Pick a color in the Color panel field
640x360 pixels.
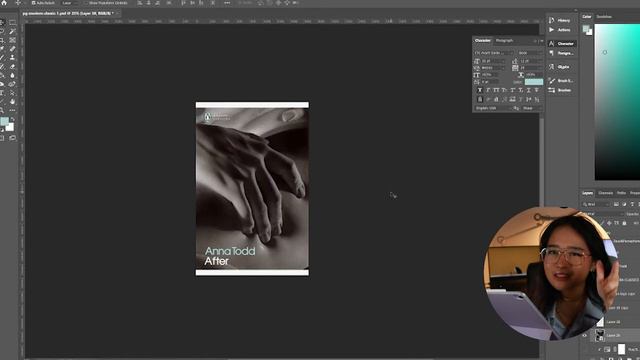click(x=617, y=102)
